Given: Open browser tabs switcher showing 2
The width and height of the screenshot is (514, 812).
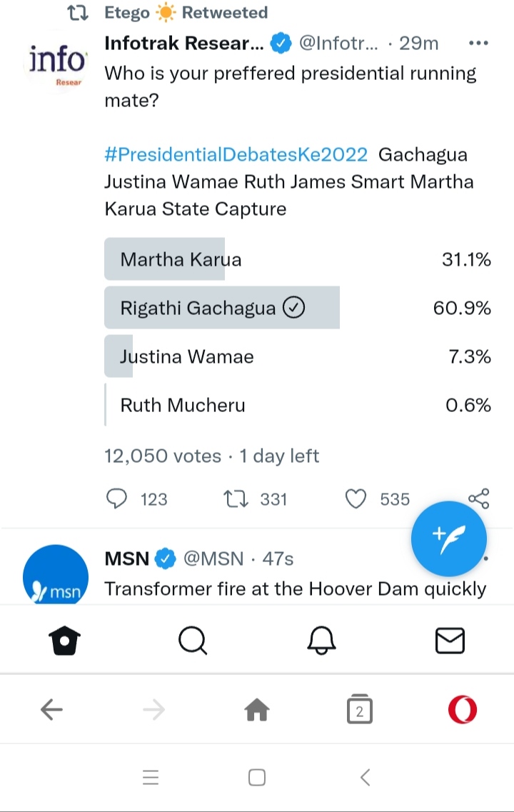Looking at the screenshot, I should click(360, 710).
